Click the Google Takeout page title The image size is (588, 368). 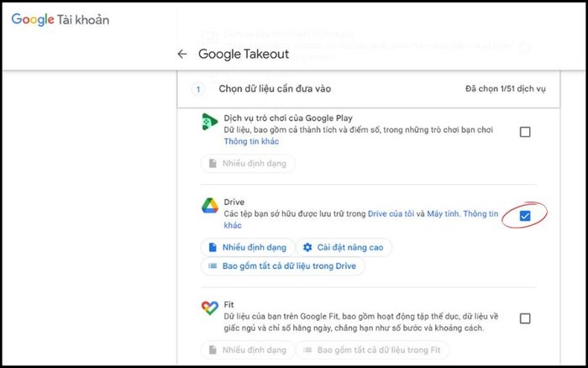coord(244,54)
